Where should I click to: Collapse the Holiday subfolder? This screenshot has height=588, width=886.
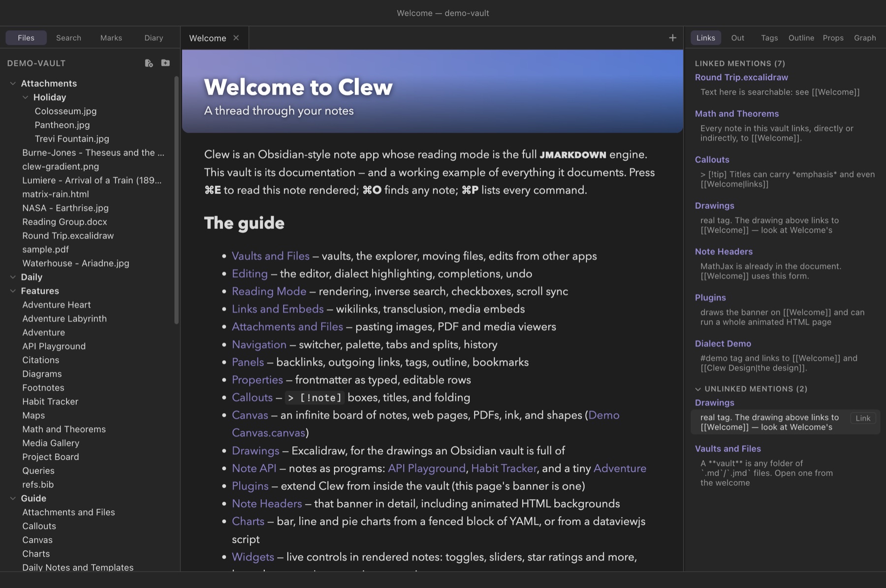[25, 97]
